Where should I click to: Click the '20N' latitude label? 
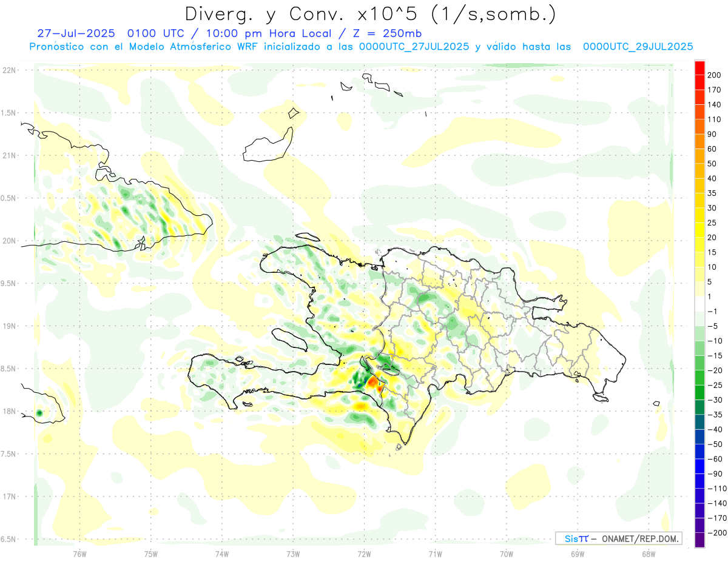coord(9,241)
